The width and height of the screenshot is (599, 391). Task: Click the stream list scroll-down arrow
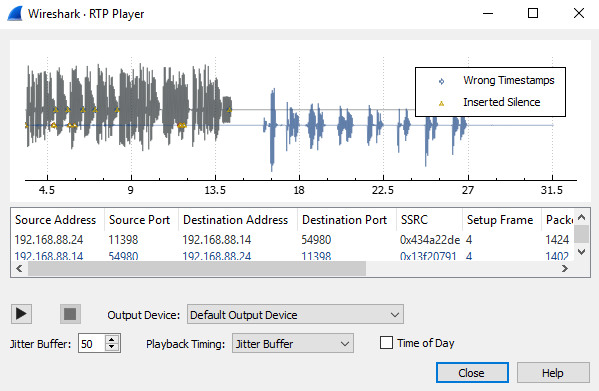(x=581, y=252)
